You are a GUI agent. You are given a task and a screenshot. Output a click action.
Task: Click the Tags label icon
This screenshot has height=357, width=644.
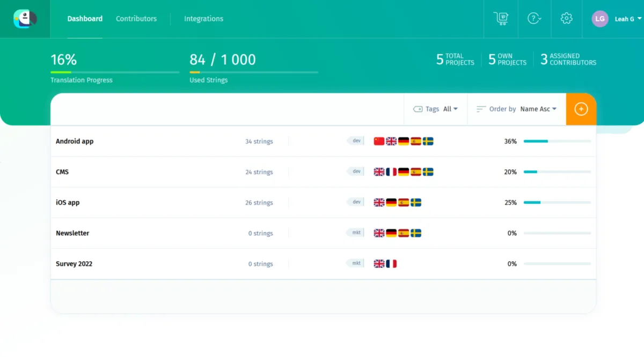click(x=418, y=109)
